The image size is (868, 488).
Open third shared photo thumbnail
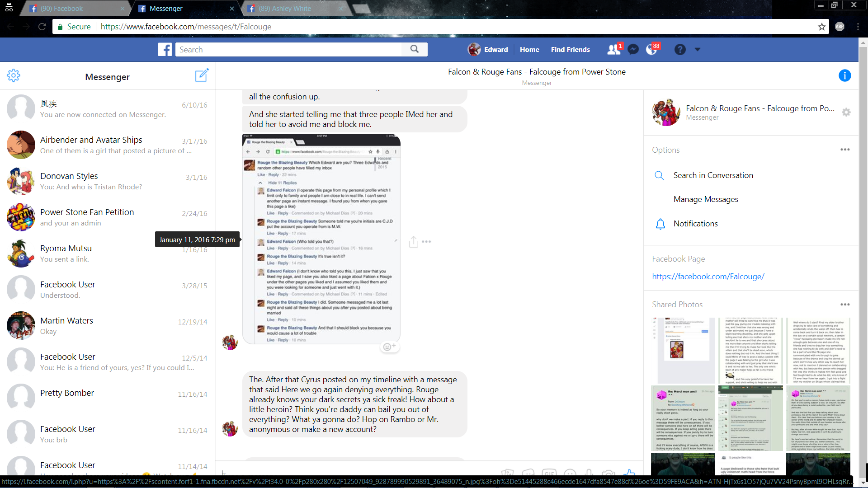tap(818, 351)
